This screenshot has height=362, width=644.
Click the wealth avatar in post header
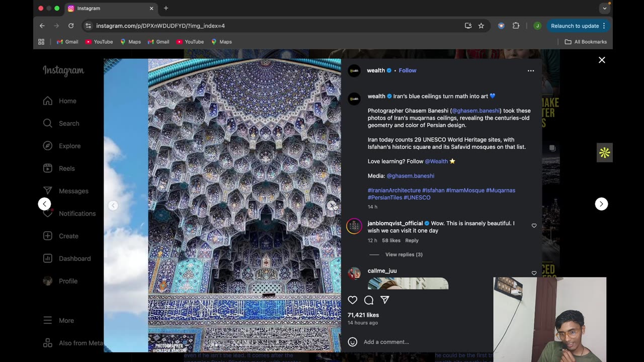(354, 71)
